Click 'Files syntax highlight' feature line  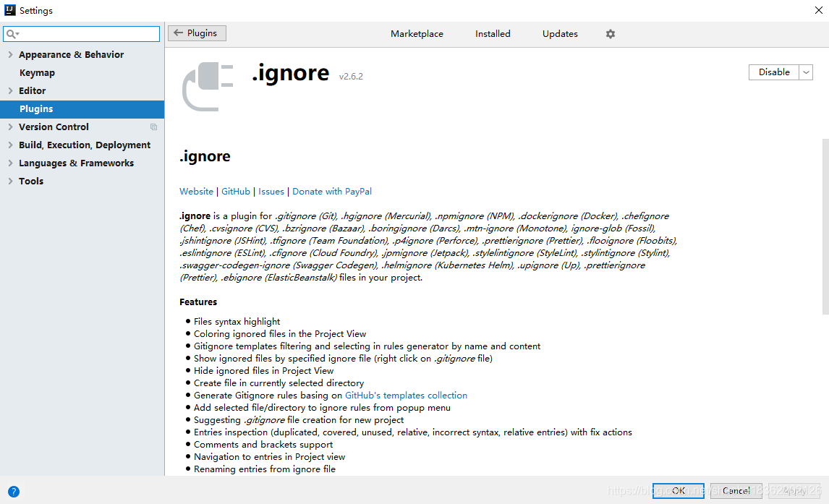click(237, 321)
